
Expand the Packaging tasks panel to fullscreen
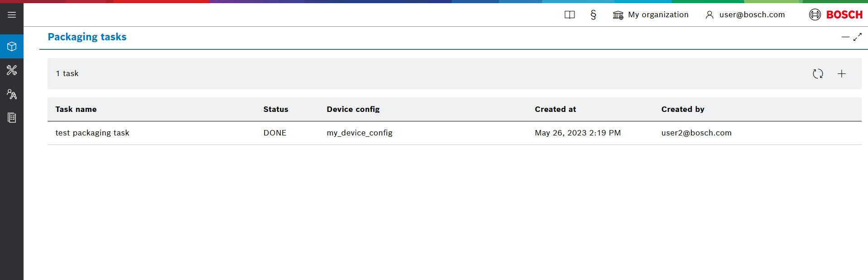[x=858, y=37]
